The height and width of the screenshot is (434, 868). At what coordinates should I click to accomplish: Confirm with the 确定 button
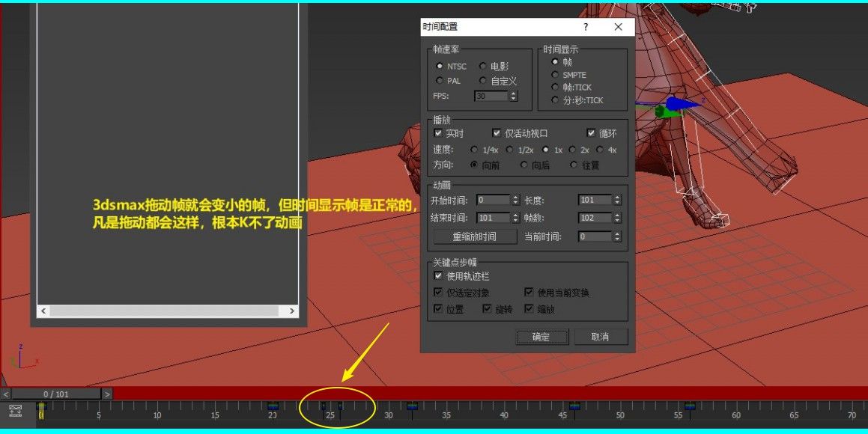click(x=542, y=337)
